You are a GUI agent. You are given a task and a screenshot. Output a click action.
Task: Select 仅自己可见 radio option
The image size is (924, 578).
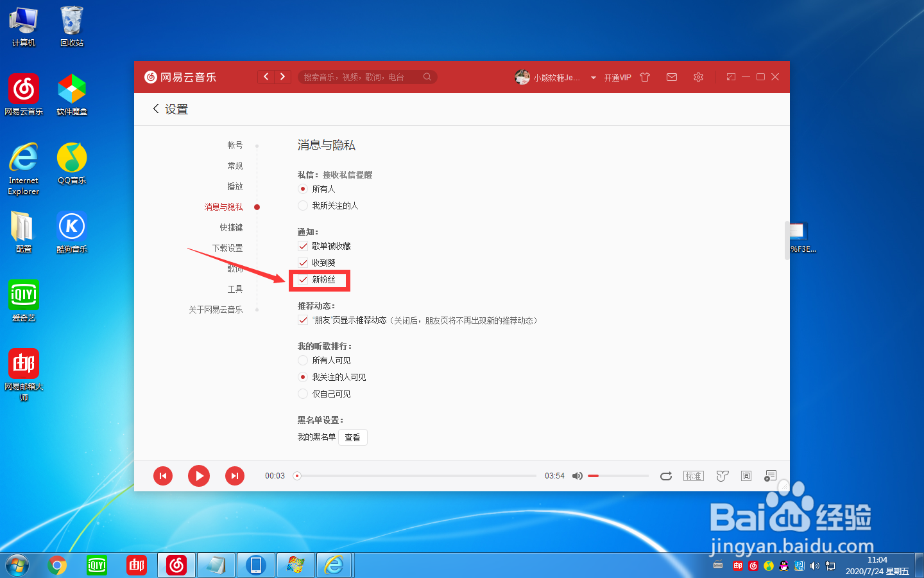pos(303,394)
